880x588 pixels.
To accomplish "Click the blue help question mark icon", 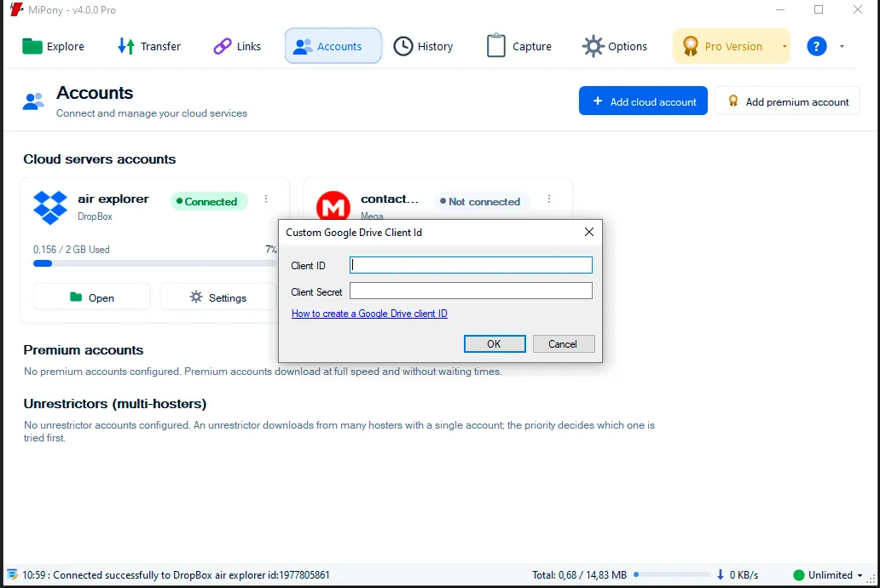I will (817, 46).
